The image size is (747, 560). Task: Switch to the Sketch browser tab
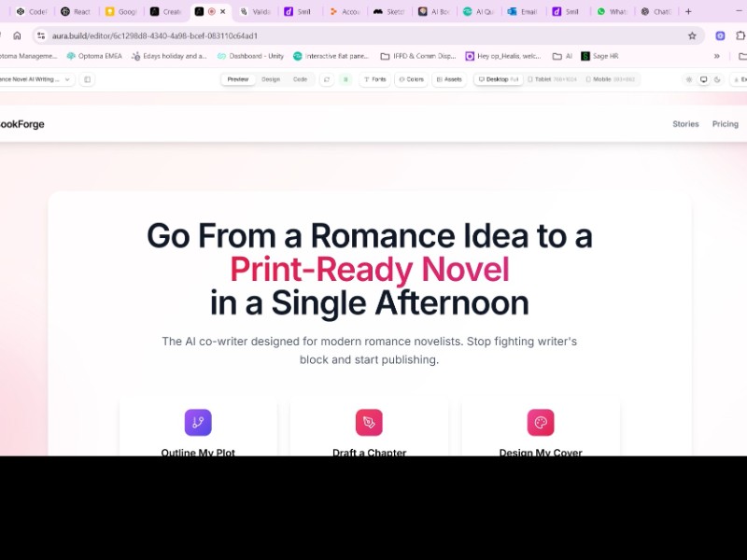388,11
